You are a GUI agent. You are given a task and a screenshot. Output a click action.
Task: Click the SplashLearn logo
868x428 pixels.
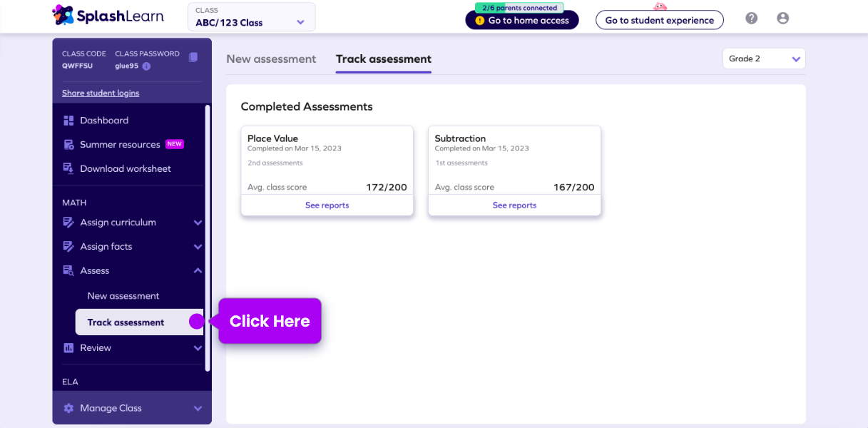108,16
